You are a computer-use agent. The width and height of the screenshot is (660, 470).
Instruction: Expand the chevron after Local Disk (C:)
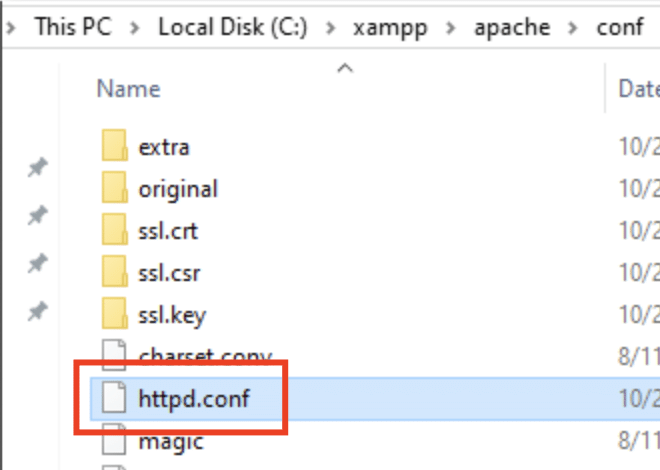click(x=331, y=28)
